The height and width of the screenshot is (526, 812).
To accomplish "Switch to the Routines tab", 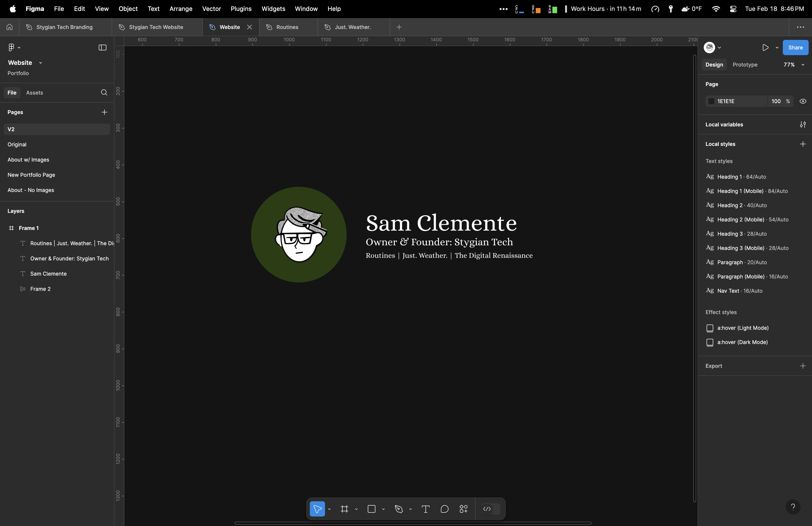I will [x=288, y=27].
